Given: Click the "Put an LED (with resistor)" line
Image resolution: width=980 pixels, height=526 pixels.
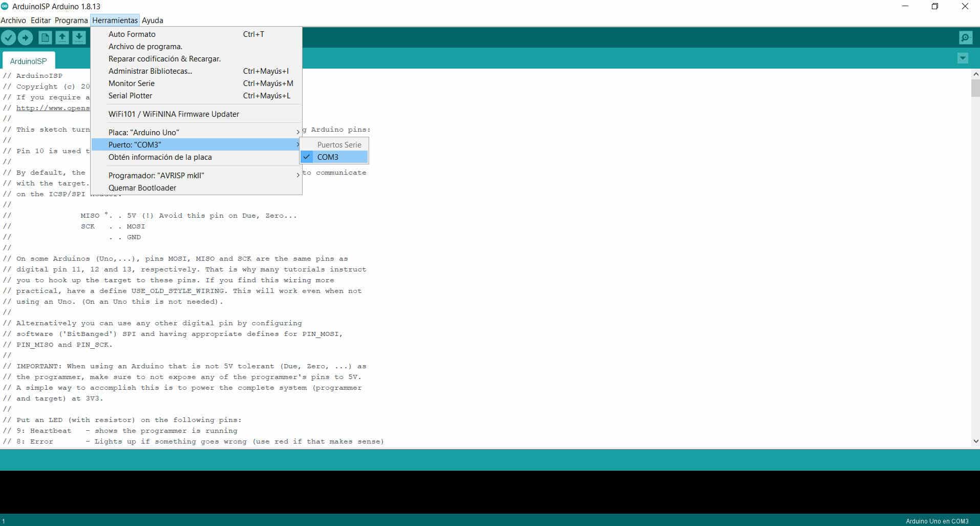Looking at the screenshot, I should click(122, 420).
